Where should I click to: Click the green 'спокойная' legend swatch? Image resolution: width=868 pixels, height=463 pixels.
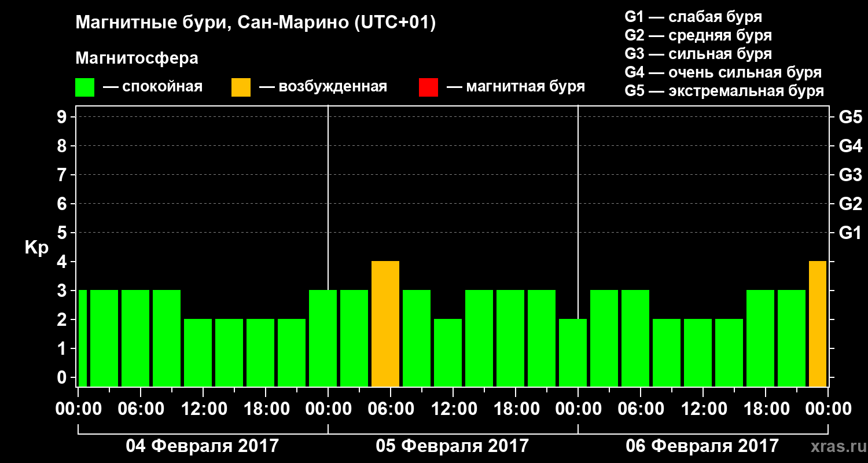[x=84, y=87]
